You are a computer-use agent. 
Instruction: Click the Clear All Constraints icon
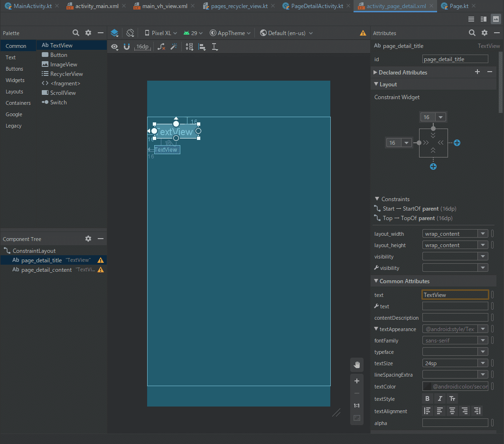pyautogui.click(x=161, y=47)
